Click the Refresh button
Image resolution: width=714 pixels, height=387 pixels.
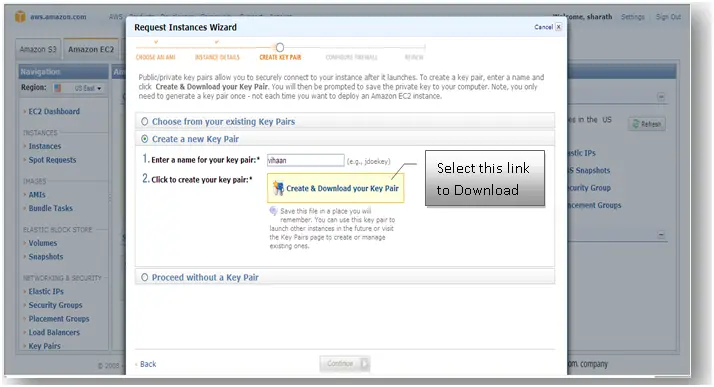click(x=647, y=124)
